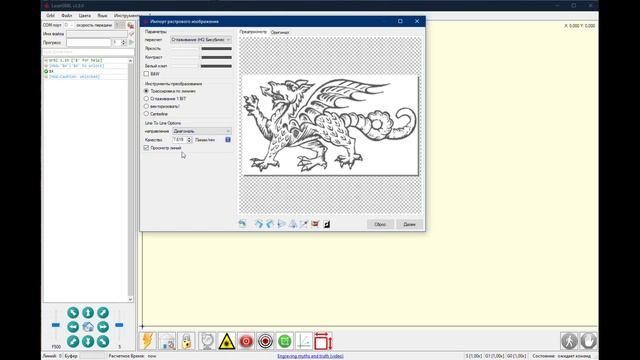This screenshot has height=360, width=640.
Task: Click the undo arrow under the image preview
Action: pos(242,224)
